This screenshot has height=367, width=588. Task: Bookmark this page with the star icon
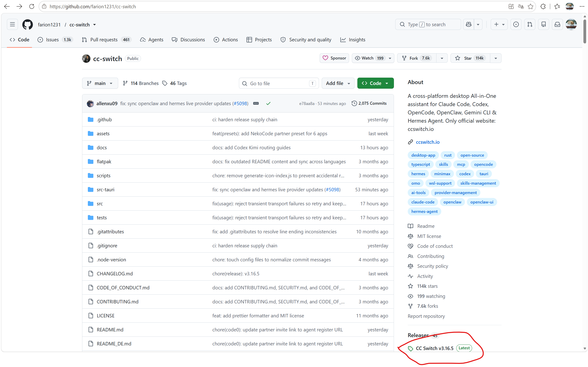[x=531, y=7]
